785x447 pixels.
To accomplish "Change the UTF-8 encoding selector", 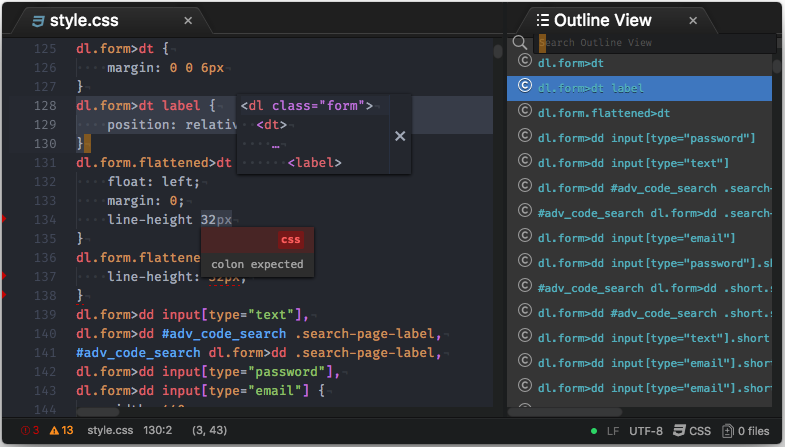I will point(646,431).
